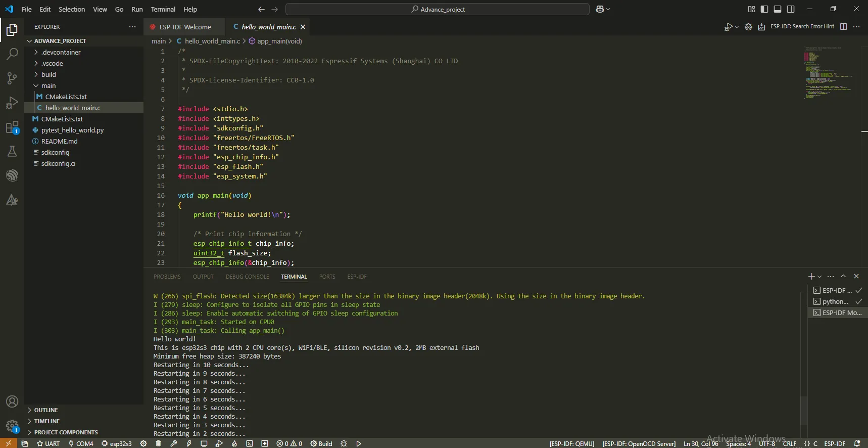
Task: Click the full clean trash icon
Action: coord(159,443)
